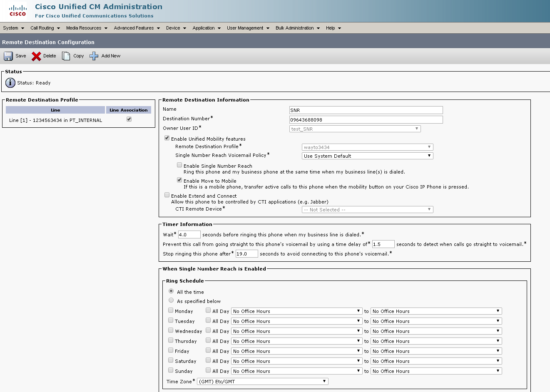
Task: Check the Tuesday day checkbox
Action: pos(171,320)
